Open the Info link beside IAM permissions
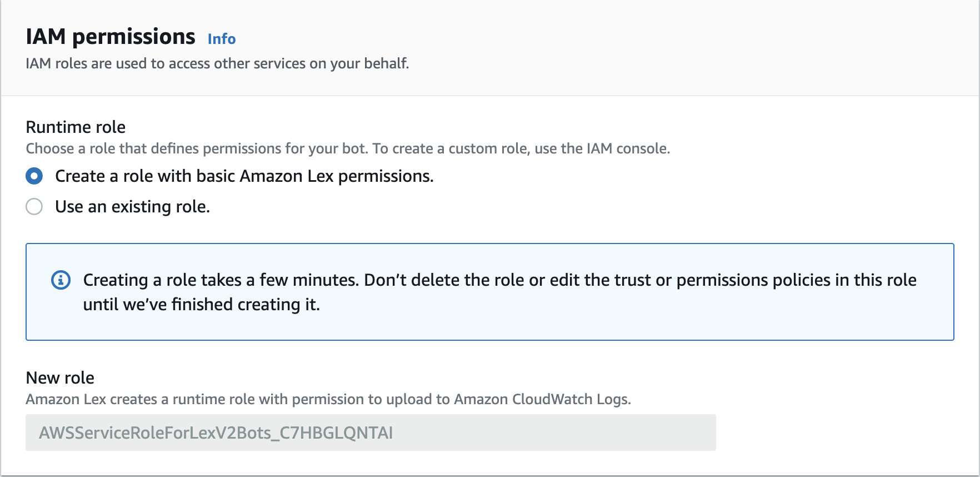The image size is (980, 477). (x=221, y=39)
